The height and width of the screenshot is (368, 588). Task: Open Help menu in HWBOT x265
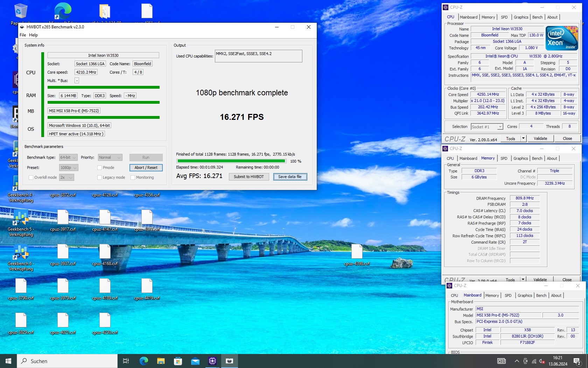33,35
